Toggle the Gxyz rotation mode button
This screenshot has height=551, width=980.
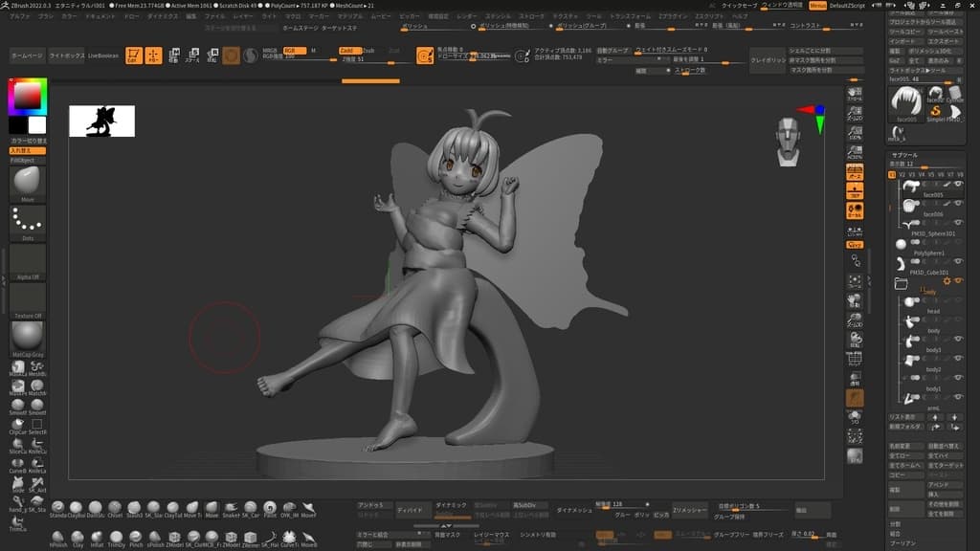coord(855,245)
